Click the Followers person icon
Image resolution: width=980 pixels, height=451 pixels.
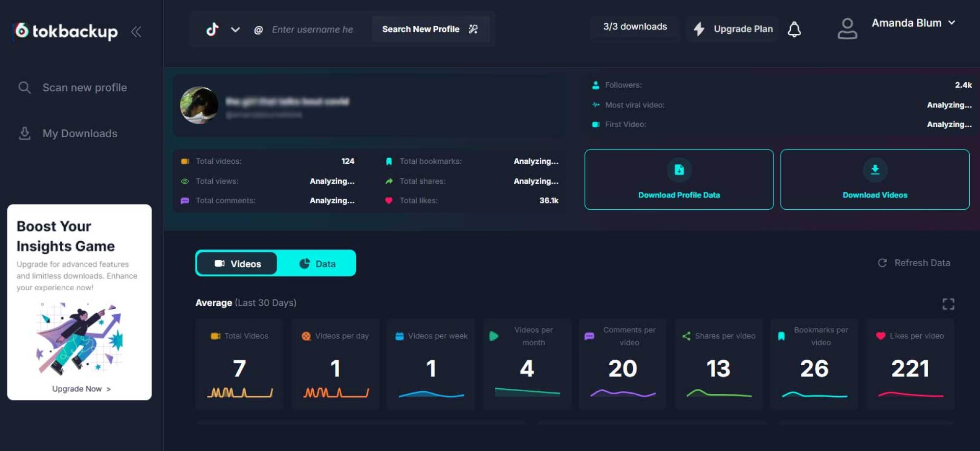point(596,85)
